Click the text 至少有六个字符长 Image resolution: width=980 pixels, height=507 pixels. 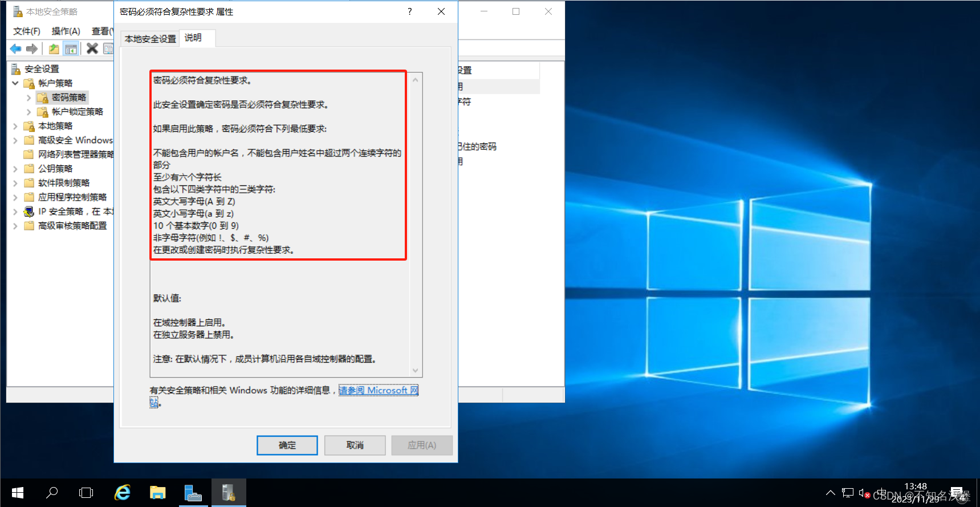click(187, 177)
